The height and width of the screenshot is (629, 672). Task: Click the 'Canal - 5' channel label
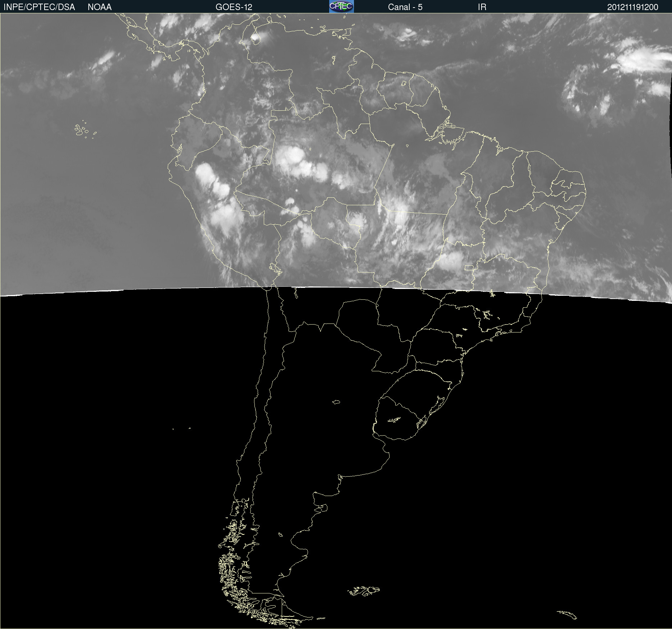point(405,7)
